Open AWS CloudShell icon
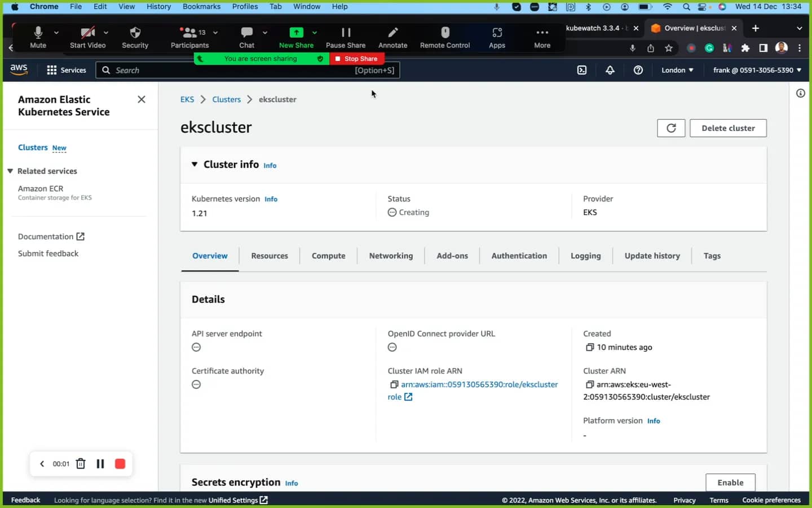 coord(582,70)
